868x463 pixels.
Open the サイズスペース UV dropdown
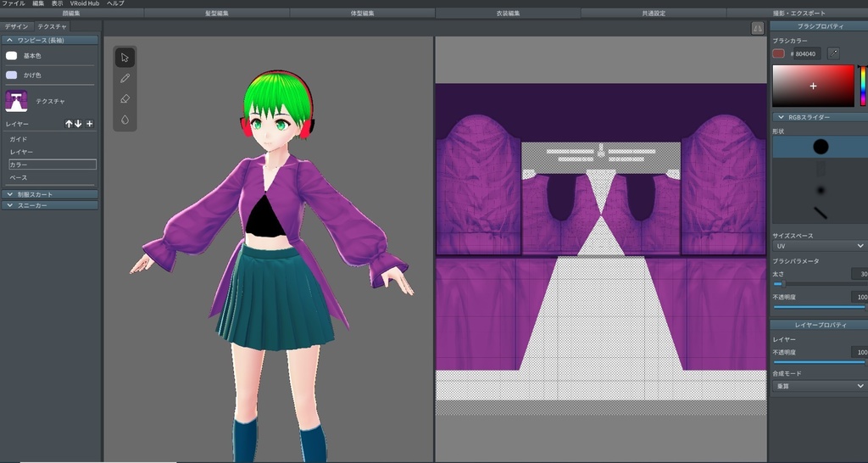819,246
